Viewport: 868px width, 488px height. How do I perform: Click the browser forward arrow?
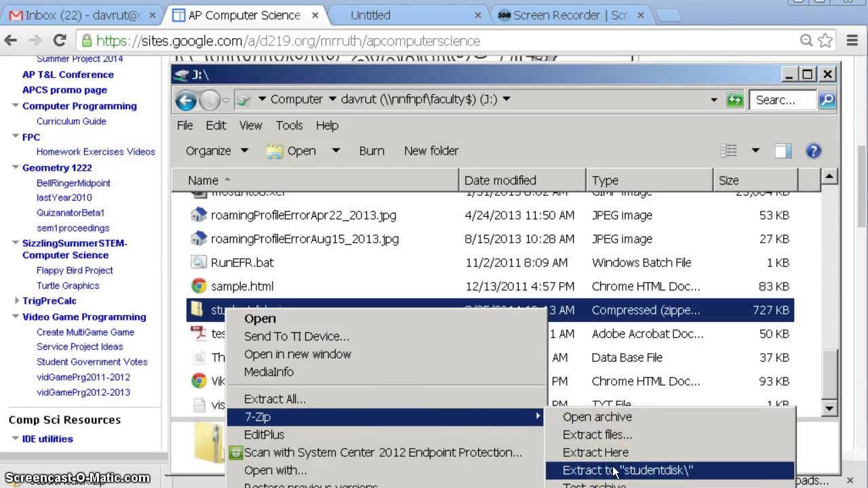[x=34, y=41]
